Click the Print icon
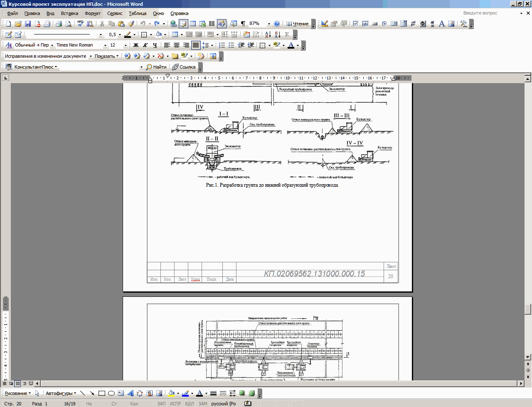This screenshot has width=532, height=407. click(59, 24)
